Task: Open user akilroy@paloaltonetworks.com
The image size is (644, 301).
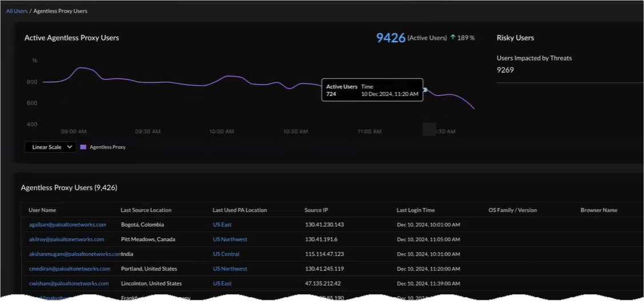Action: pyautogui.click(x=66, y=239)
